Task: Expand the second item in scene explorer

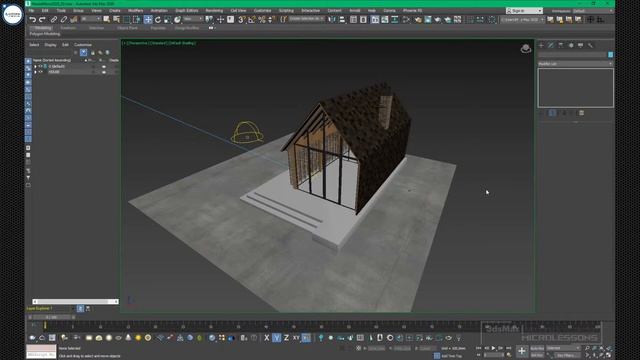Action: 35,72
